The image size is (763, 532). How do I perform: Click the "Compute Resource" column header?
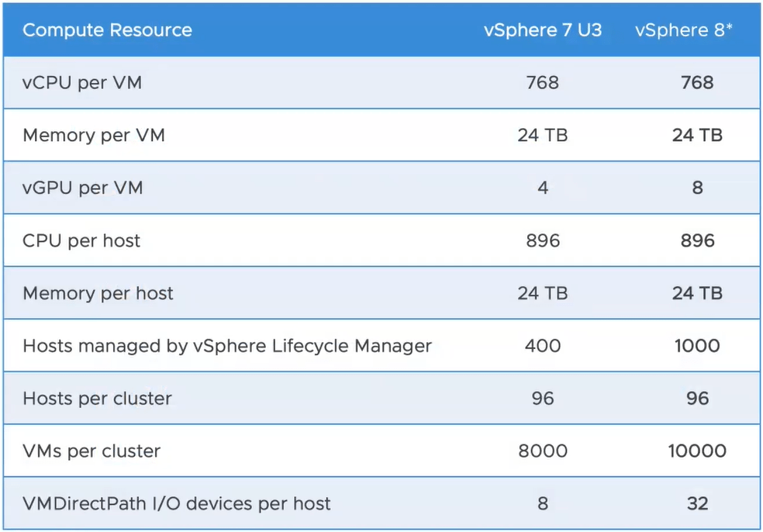tap(107, 31)
